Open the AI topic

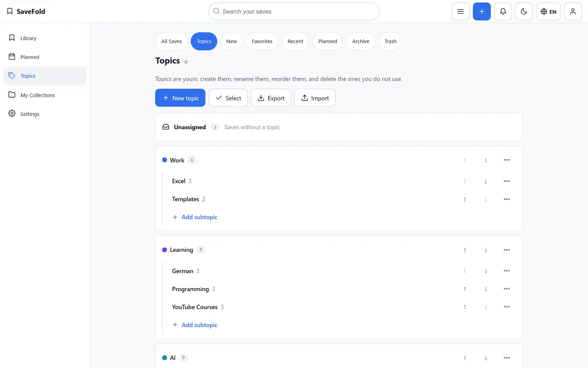173,358
